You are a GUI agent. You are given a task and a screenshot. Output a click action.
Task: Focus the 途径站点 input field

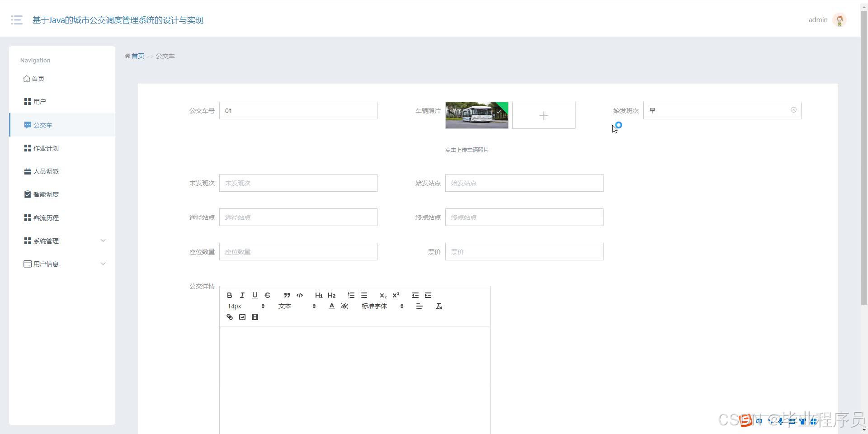click(x=298, y=217)
